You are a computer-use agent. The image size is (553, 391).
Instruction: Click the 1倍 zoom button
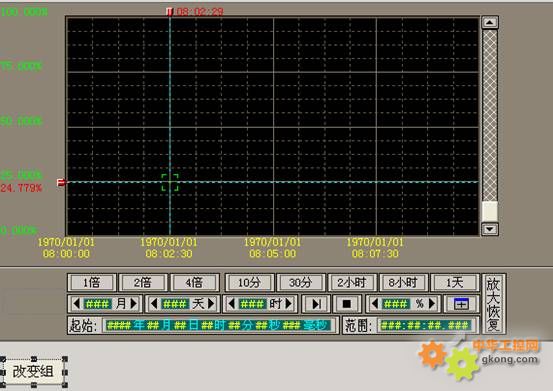pos(92,282)
